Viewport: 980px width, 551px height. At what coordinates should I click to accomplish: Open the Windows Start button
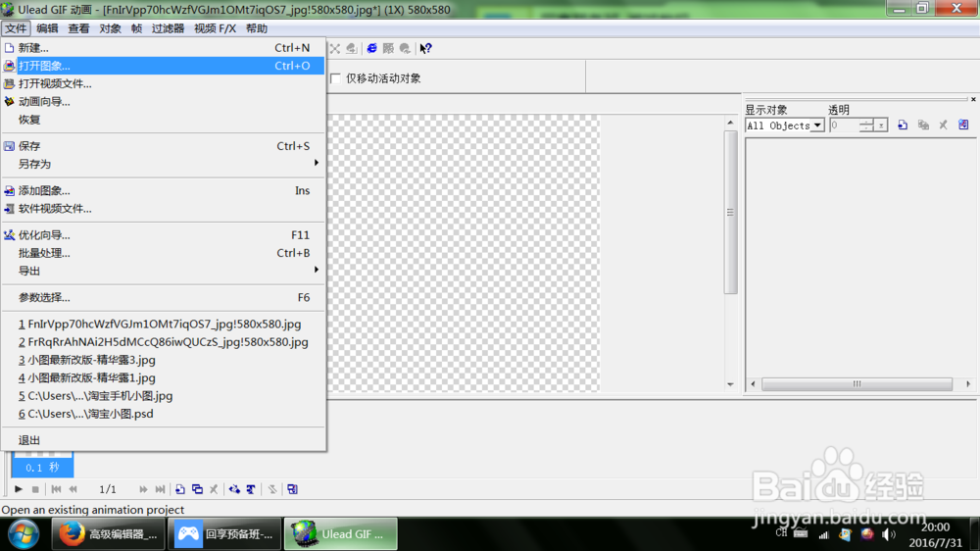(24, 534)
